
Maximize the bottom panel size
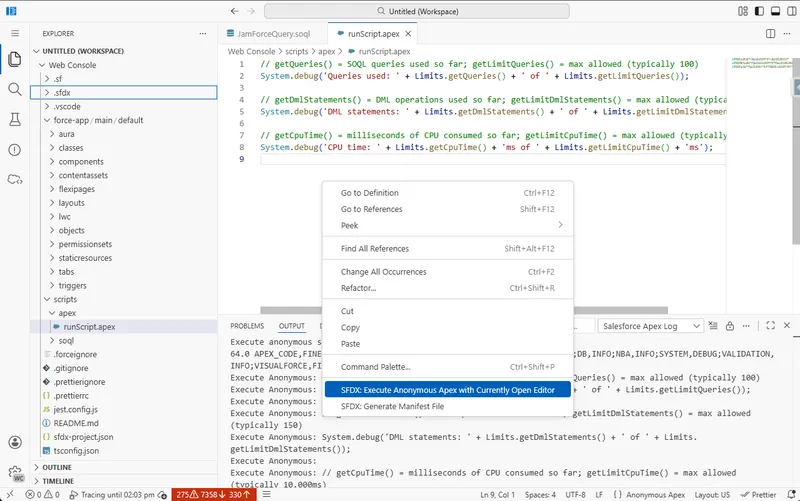click(770, 325)
